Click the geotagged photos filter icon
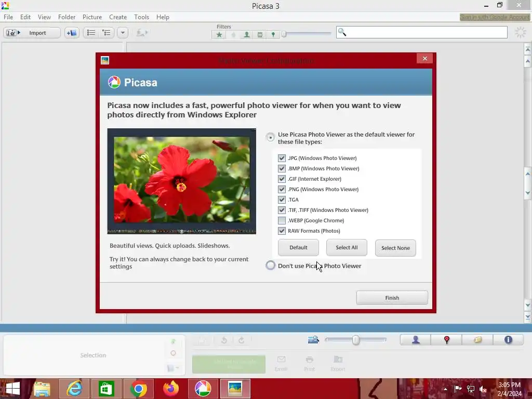 pos(273,35)
